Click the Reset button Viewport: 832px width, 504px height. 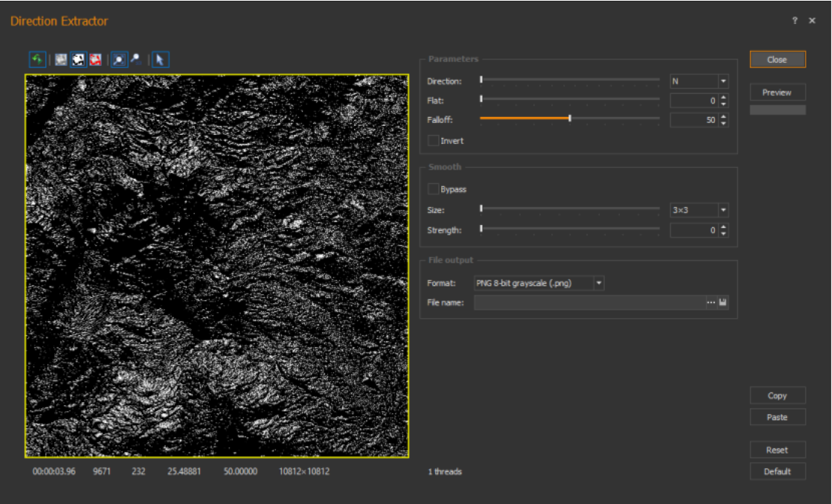click(777, 450)
